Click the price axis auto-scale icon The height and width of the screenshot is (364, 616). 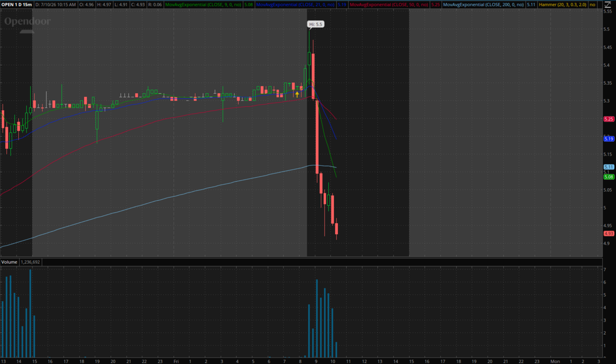(607, 5)
